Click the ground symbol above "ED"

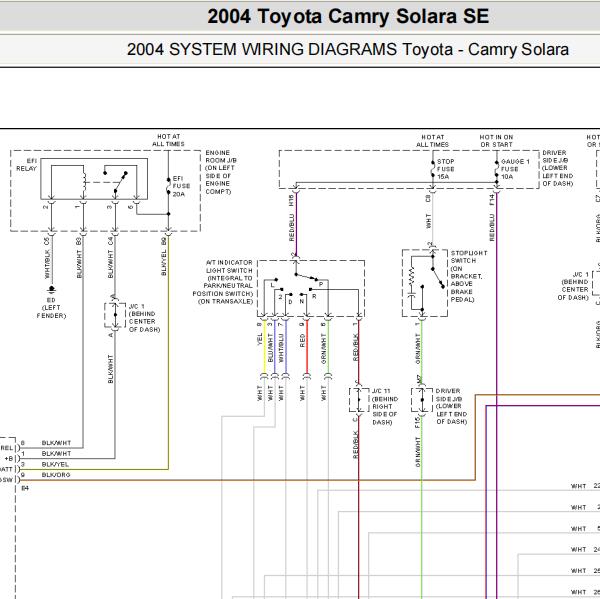[x=52, y=289]
